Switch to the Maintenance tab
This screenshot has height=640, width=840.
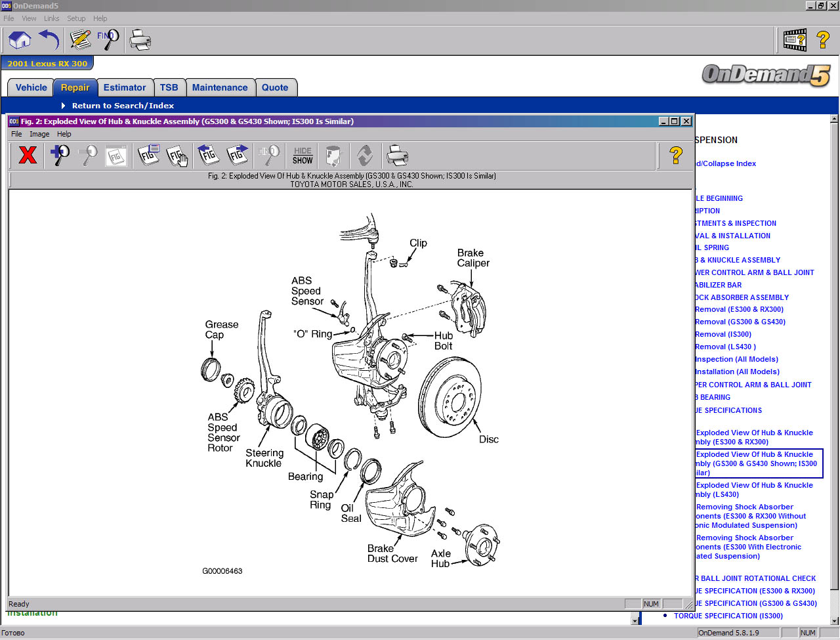tap(219, 87)
